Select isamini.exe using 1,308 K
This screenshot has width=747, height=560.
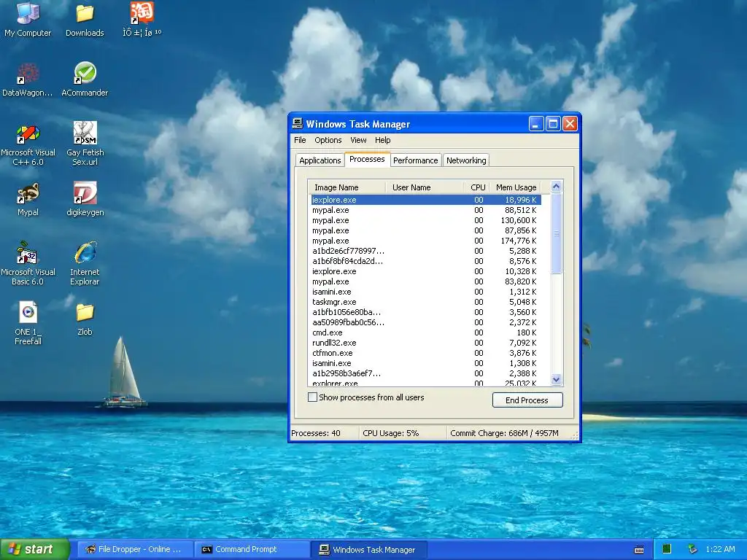pos(426,363)
